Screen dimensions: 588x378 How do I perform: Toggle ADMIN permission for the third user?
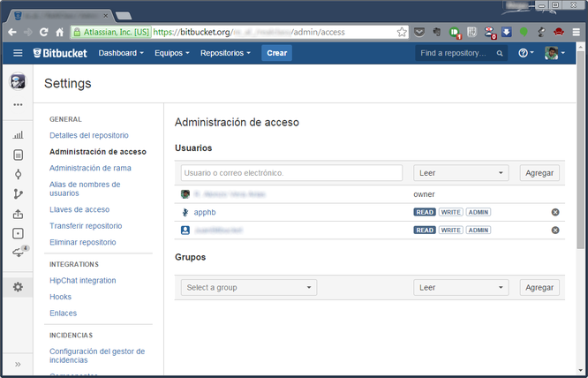479,230
